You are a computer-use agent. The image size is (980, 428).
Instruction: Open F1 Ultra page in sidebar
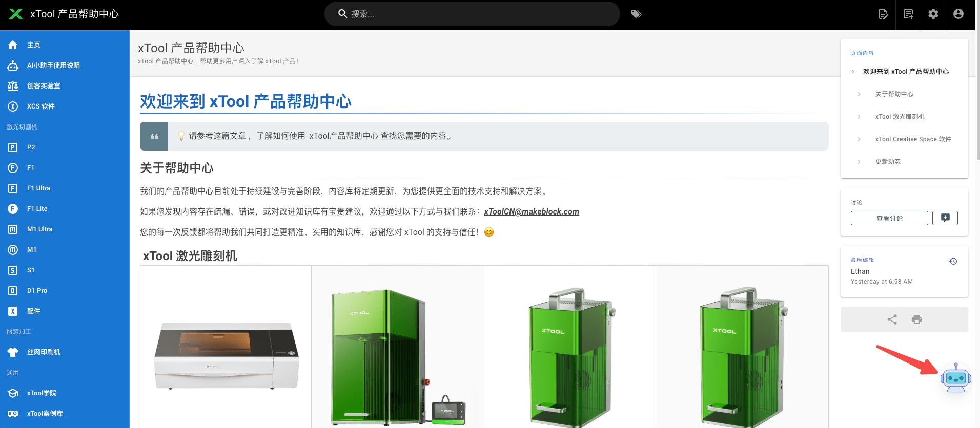(x=65, y=188)
